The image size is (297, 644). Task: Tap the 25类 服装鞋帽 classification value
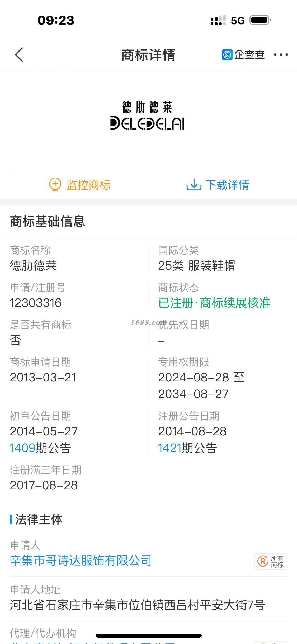[196, 266]
